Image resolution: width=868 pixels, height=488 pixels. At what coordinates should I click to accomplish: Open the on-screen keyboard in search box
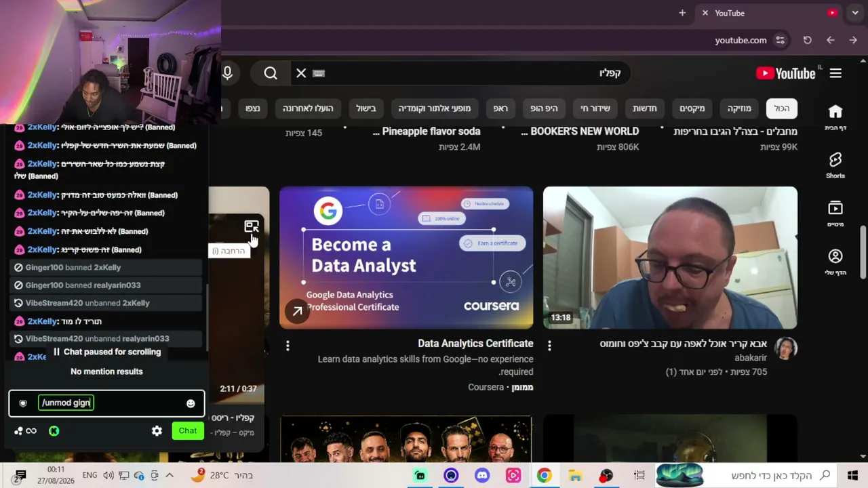point(319,73)
